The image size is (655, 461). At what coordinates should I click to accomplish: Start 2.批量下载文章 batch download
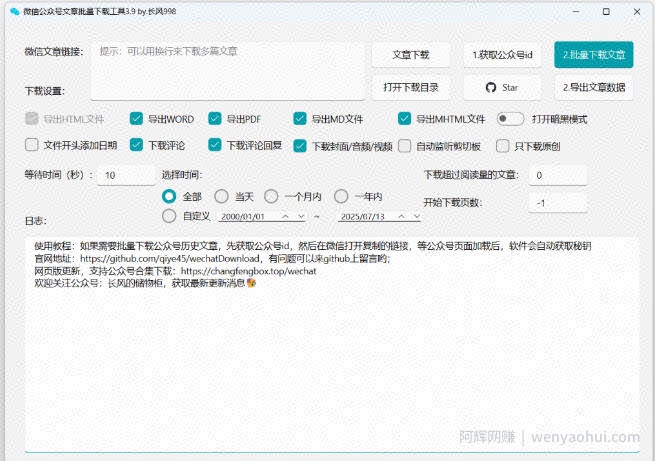coord(594,55)
